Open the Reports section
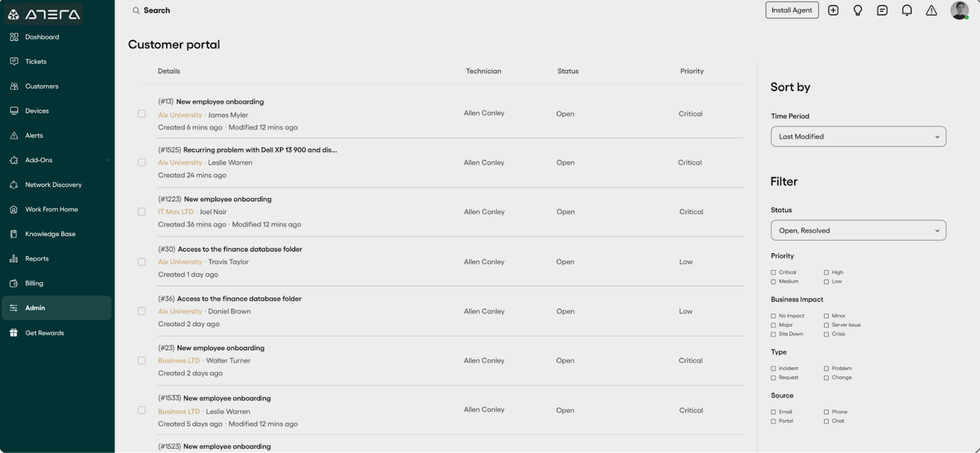The height and width of the screenshot is (453, 980). (x=37, y=258)
